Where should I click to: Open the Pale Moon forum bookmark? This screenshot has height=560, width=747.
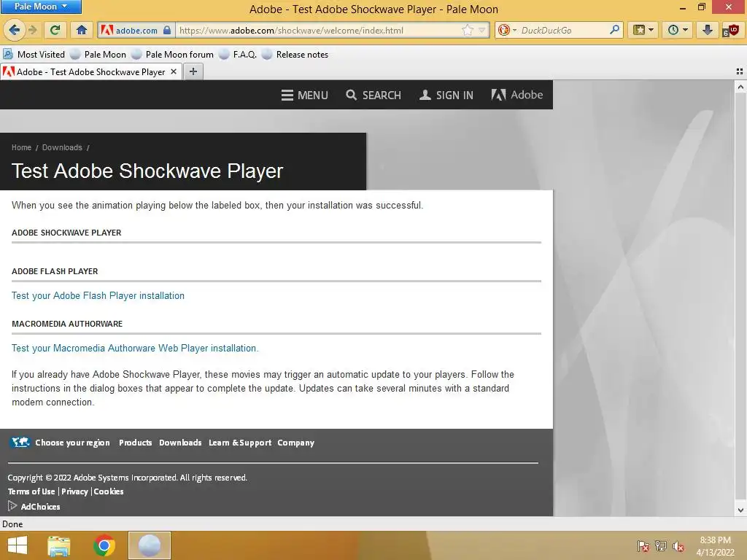click(x=172, y=54)
